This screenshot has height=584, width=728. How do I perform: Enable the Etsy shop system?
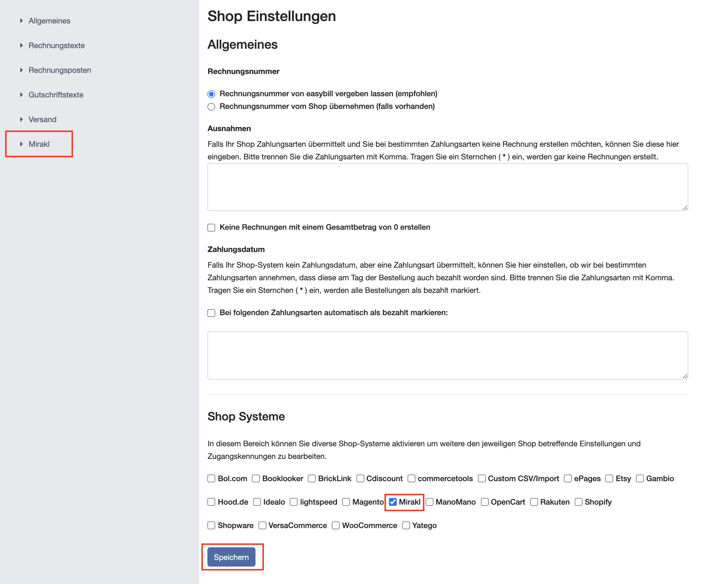pos(610,479)
